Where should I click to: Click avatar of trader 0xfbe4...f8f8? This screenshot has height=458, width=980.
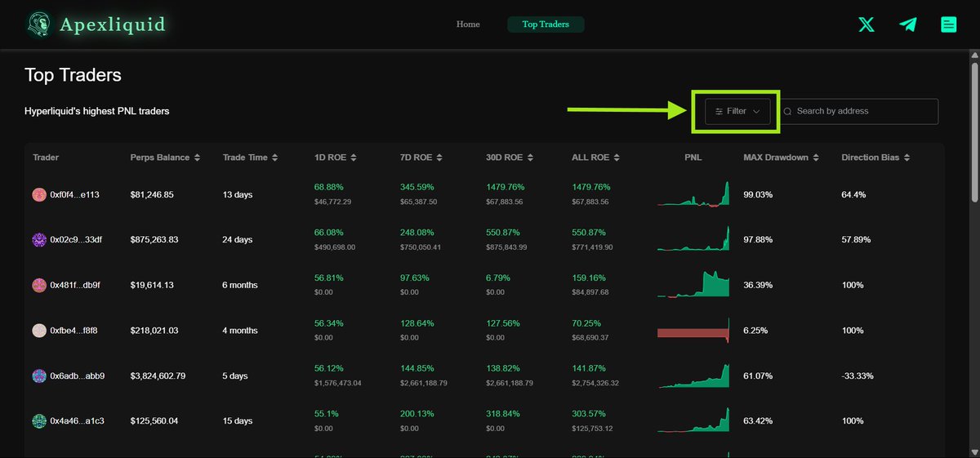(38, 331)
